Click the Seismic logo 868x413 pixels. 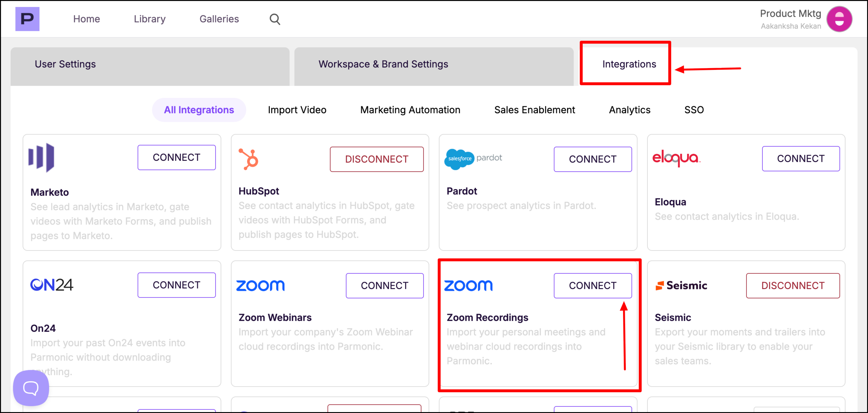[681, 286]
